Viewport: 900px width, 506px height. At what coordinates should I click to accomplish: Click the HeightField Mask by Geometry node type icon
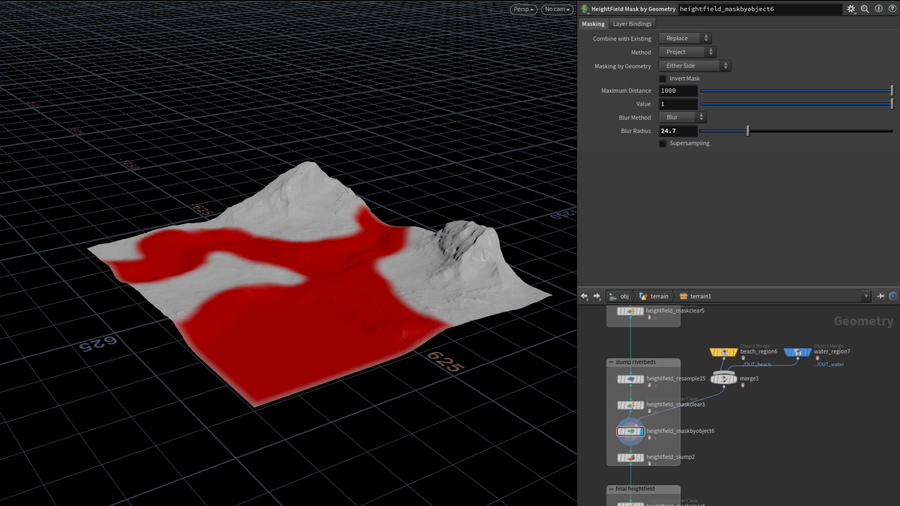tap(585, 9)
